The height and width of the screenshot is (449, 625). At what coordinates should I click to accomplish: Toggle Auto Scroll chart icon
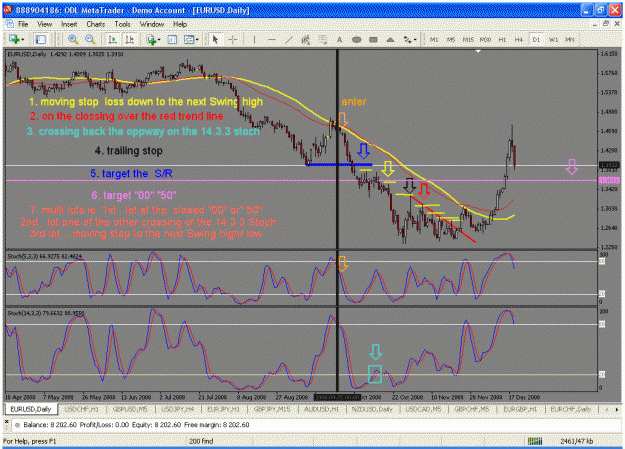point(112,39)
